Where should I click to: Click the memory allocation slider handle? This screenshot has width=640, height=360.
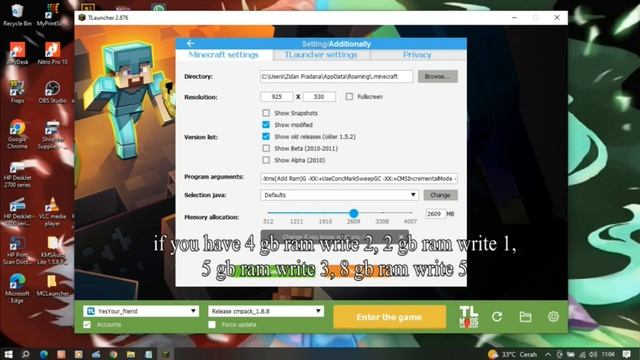(354, 213)
